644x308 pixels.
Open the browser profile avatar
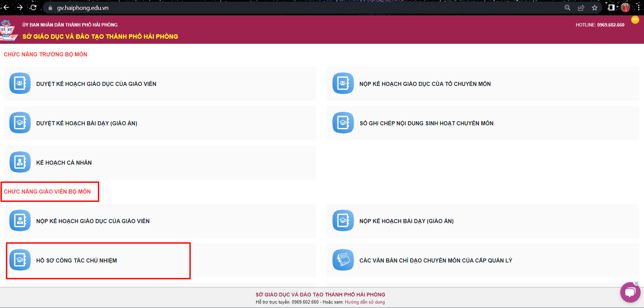click(x=625, y=7)
